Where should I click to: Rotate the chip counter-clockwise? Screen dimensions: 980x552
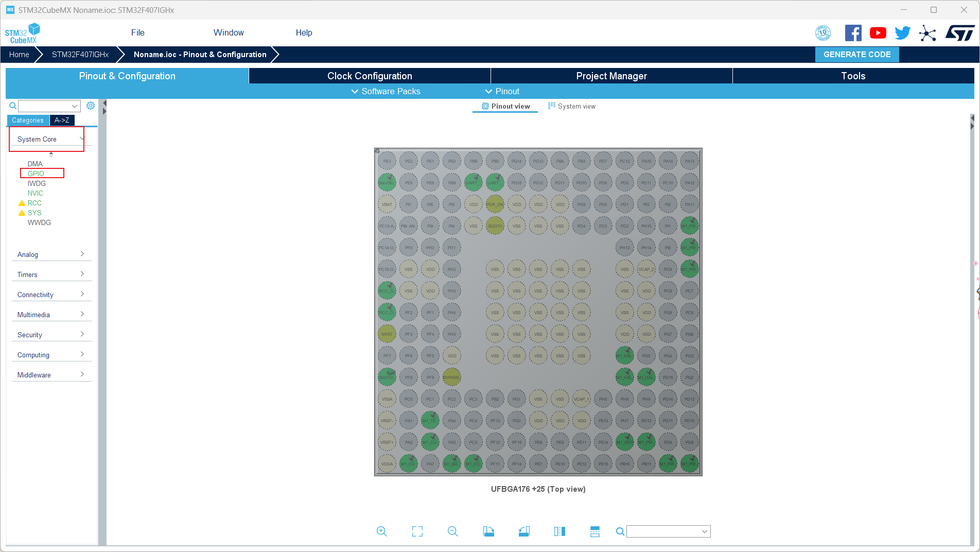524,531
